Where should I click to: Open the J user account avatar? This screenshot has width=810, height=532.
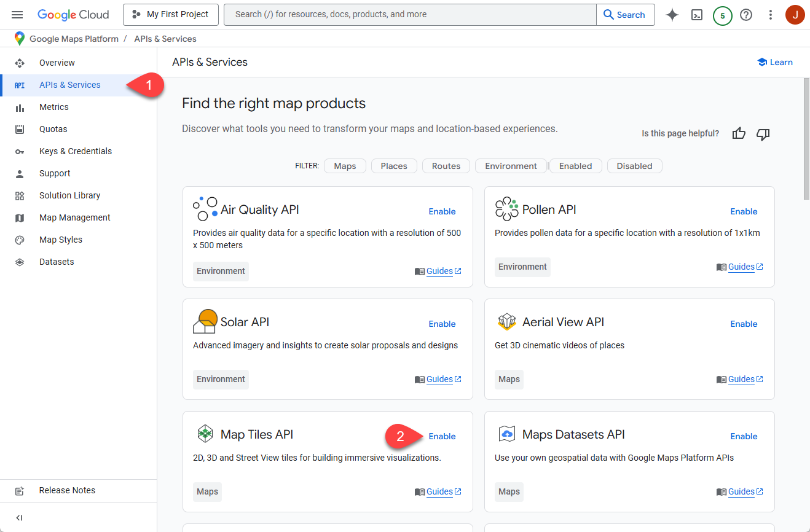tap(795, 15)
